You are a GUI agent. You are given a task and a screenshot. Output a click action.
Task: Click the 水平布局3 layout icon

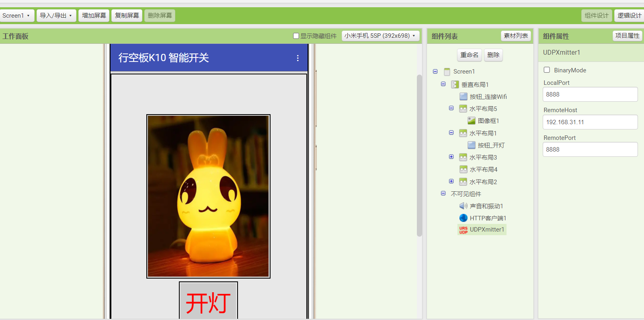click(463, 157)
